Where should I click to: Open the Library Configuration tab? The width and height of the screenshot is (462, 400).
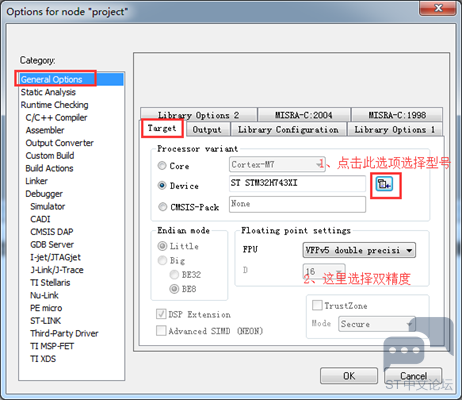click(288, 130)
